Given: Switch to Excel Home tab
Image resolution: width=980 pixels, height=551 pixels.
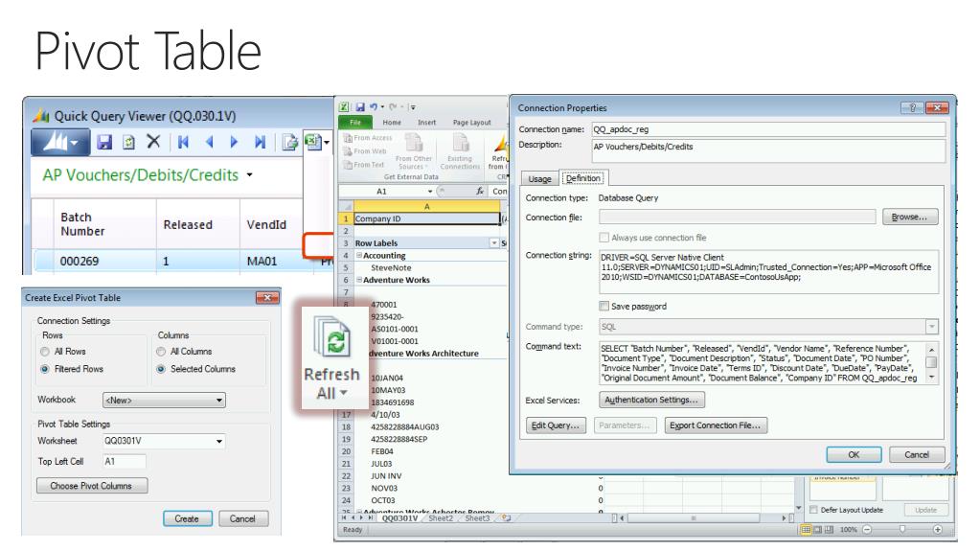Looking at the screenshot, I should pyautogui.click(x=392, y=123).
